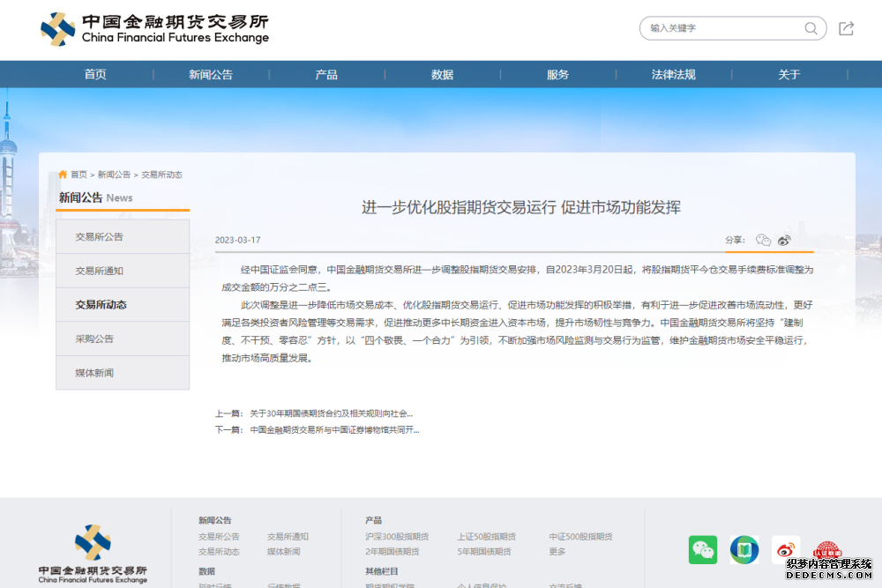The height and width of the screenshot is (588, 882).
Task: Open the 关于 navigation menu
Action: pyautogui.click(x=789, y=74)
